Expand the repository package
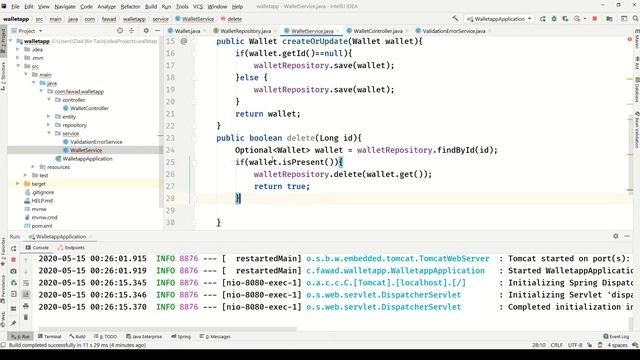 (x=49, y=125)
